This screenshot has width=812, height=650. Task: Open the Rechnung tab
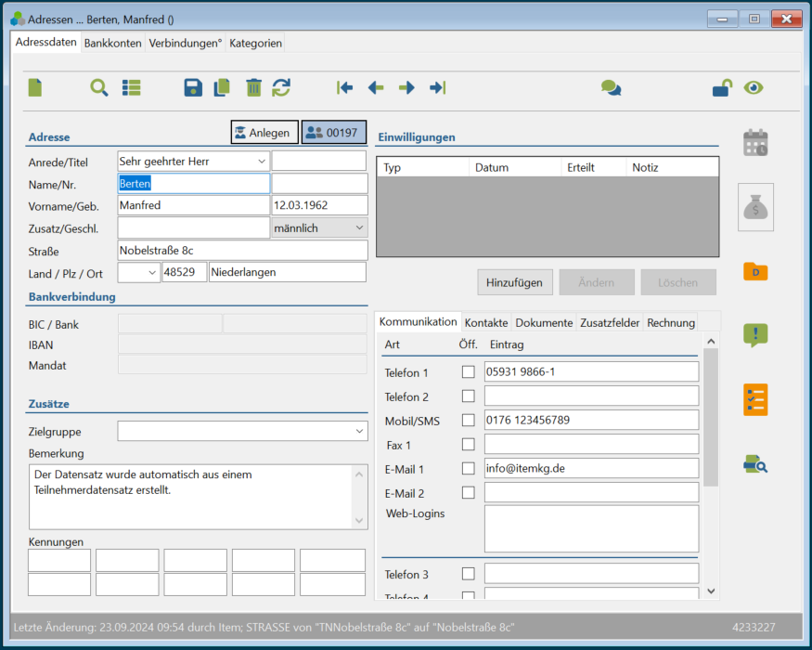coord(671,322)
